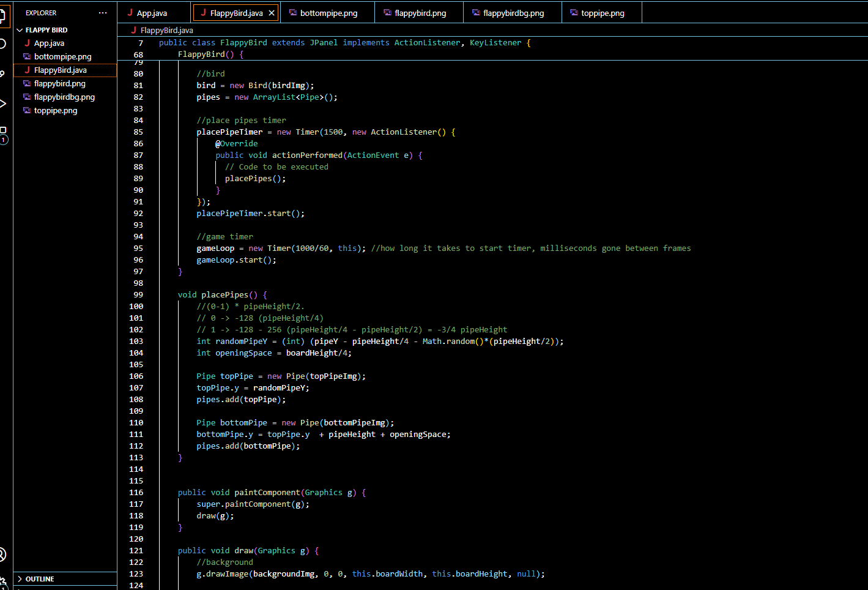Image resolution: width=868 pixels, height=590 pixels.
Task: Click the Accounts icon in activity bar
Action: coord(2,555)
